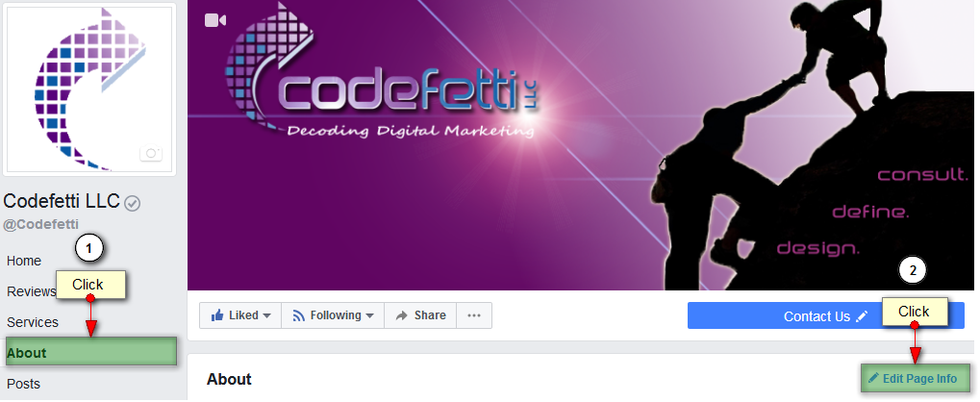
Task: Click the Edit Page Info button
Action: click(915, 378)
